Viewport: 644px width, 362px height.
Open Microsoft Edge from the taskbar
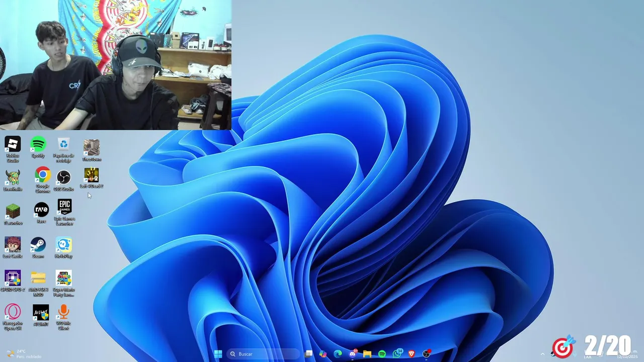(x=338, y=354)
